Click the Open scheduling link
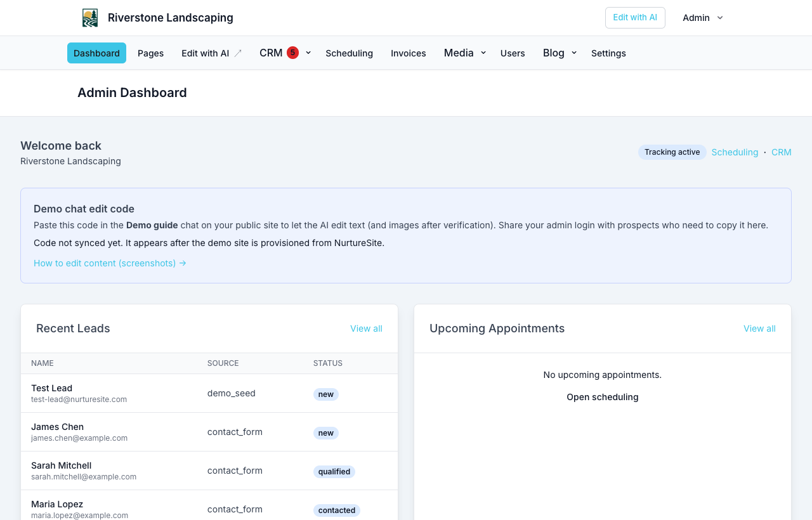 click(603, 397)
